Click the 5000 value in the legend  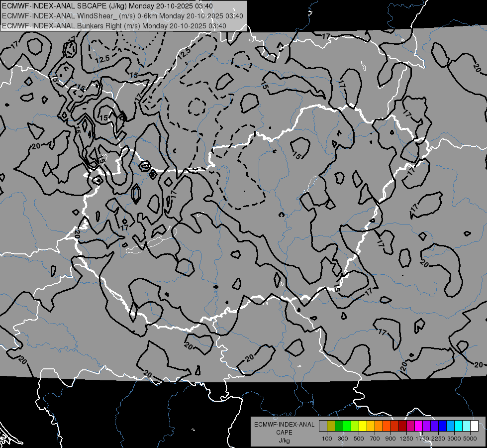coord(470,439)
